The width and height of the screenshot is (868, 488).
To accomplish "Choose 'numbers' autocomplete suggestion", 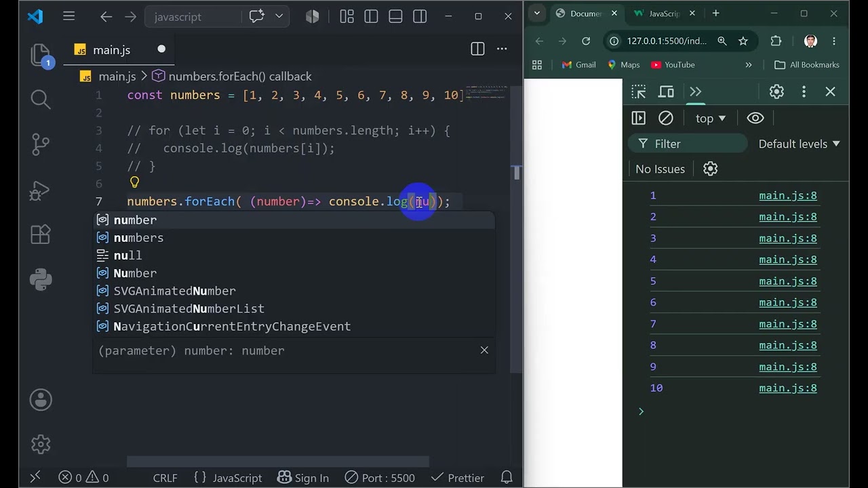I will 294,237.
